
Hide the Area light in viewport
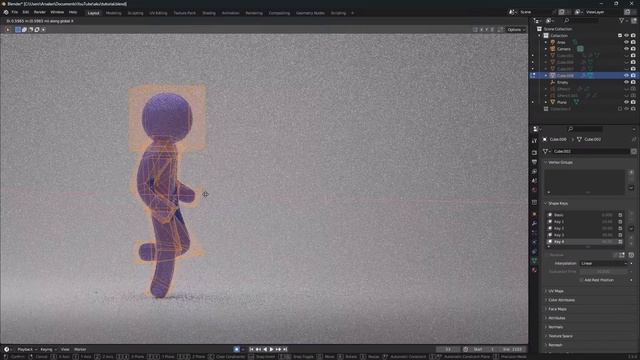[x=627, y=42]
